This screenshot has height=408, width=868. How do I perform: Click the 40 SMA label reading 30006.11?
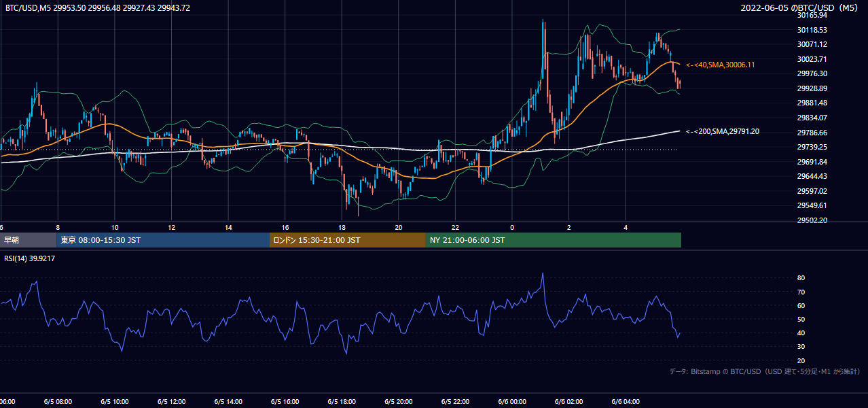pyautogui.click(x=720, y=65)
